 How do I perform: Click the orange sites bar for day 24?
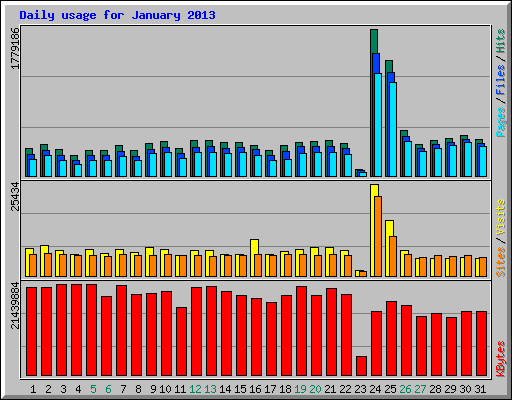point(378,236)
